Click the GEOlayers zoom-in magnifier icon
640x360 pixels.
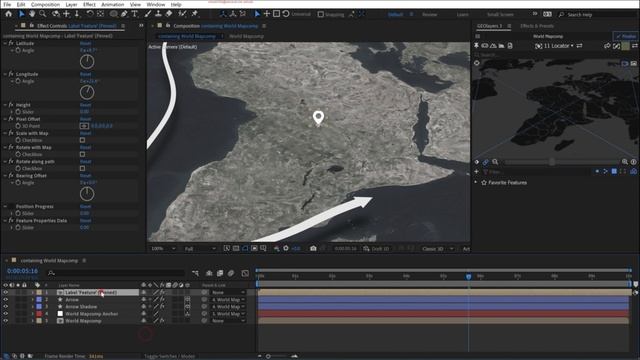click(x=624, y=162)
